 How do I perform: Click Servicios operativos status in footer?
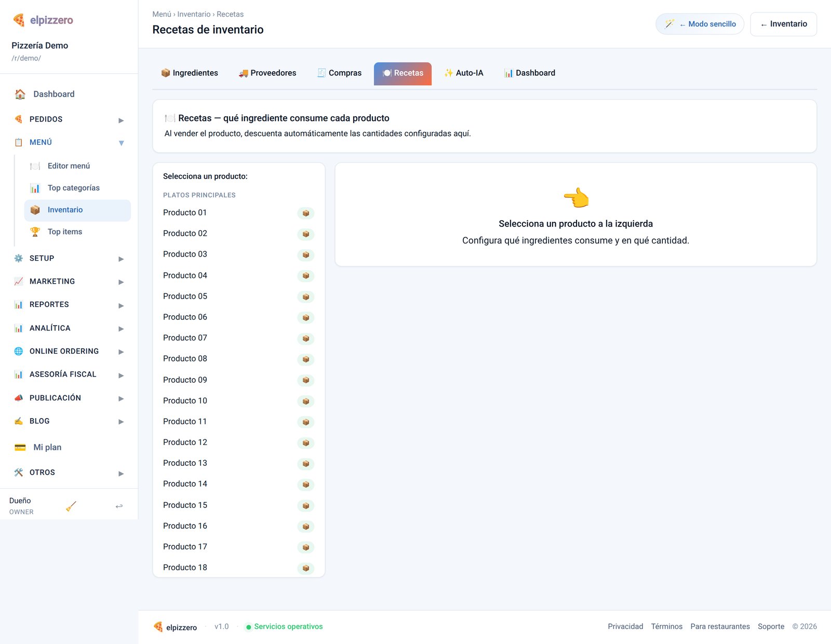[284, 627]
